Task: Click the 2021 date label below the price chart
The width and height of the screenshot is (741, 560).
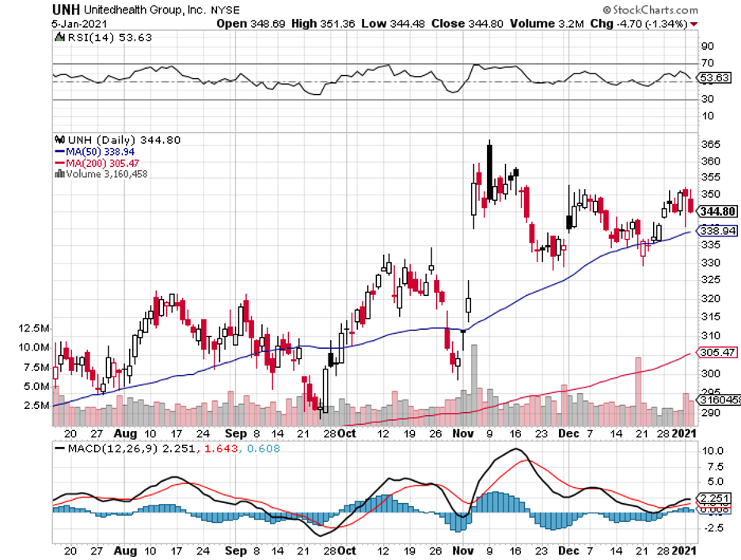Action: (x=684, y=433)
